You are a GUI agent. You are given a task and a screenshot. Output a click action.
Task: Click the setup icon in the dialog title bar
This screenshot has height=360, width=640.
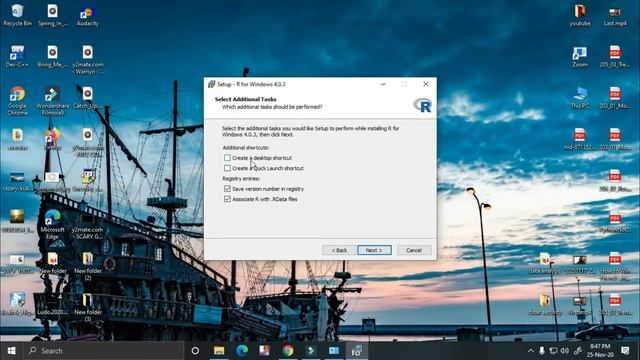pyautogui.click(x=211, y=84)
